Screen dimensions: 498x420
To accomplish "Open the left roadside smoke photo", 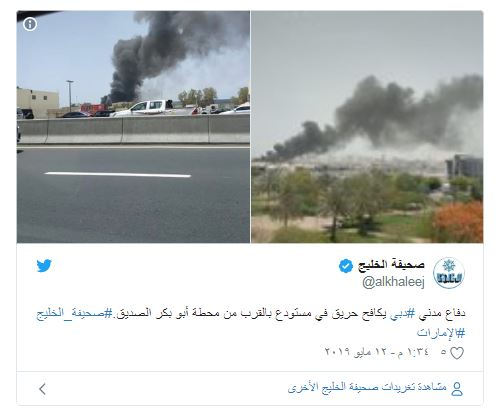I will 133,127.
